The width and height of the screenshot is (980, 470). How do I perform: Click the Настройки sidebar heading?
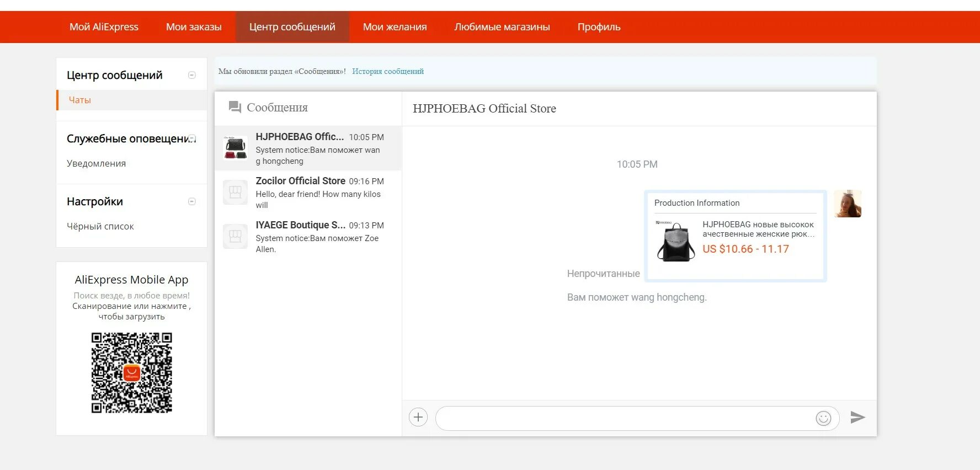pos(95,201)
